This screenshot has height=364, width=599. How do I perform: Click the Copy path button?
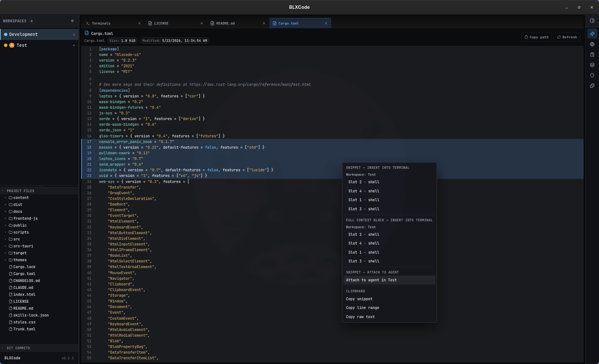(x=537, y=37)
